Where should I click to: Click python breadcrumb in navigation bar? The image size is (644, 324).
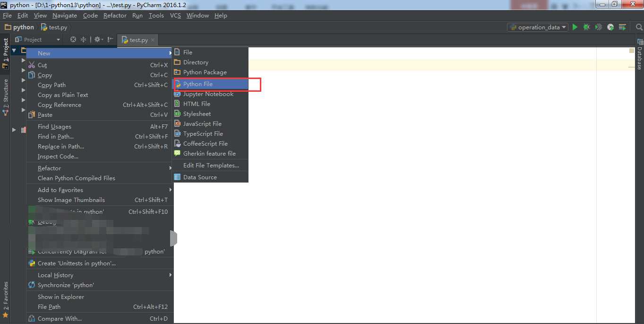(x=19, y=27)
